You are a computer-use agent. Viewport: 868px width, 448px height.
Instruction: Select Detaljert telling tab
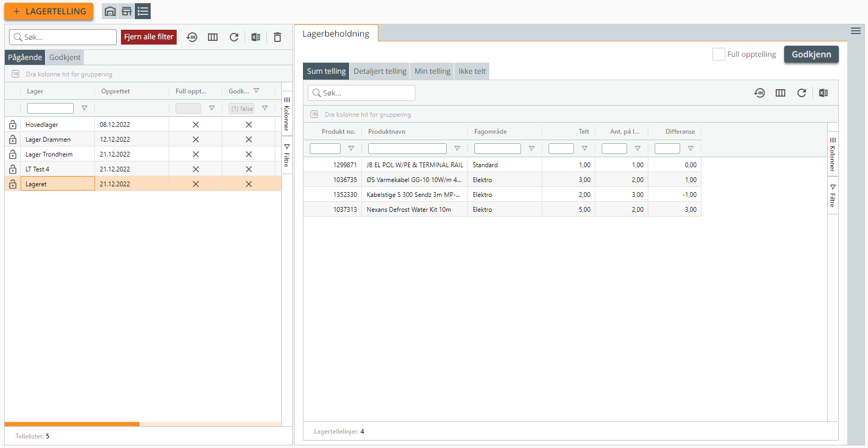pos(380,71)
